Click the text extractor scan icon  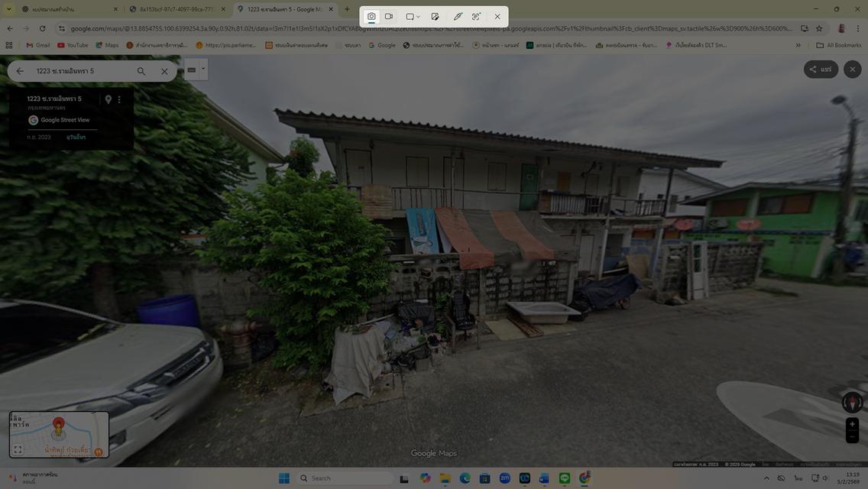click(476, 17)
